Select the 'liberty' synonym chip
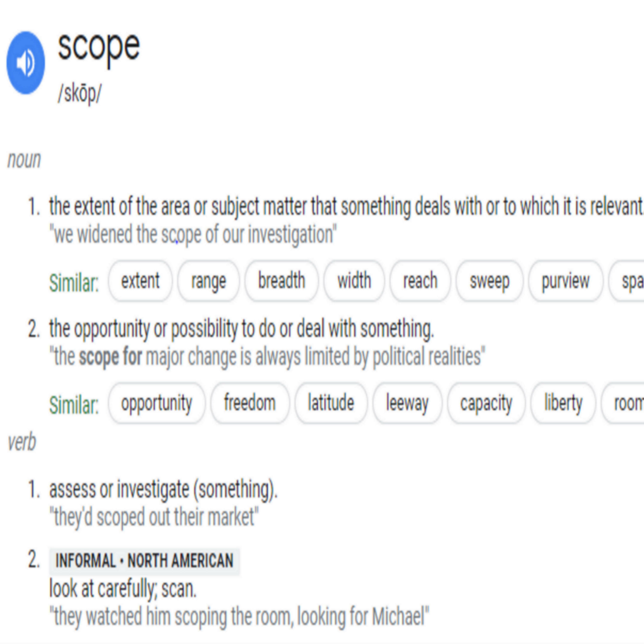 tap(563, 403)
